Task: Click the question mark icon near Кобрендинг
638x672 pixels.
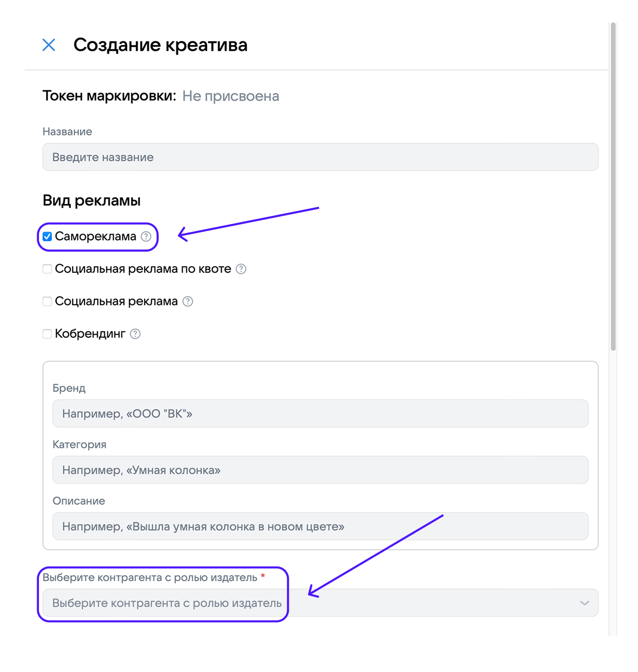Action: tap(135, 334)
